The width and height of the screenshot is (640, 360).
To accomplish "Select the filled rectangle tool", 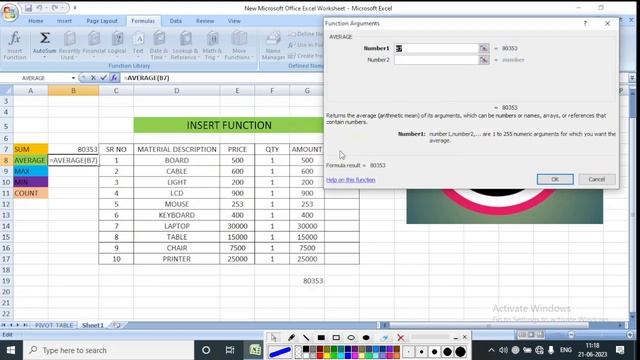I will coord(321,338).
